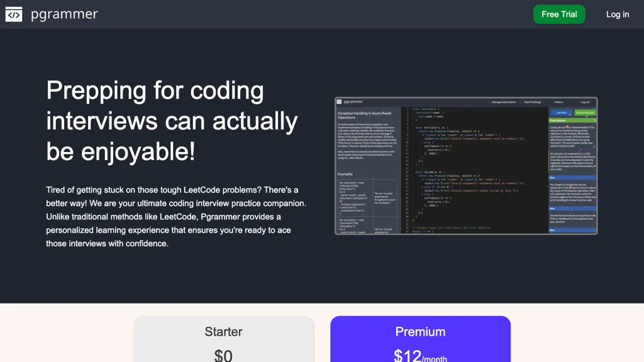
Task: Select Manage Subscription in the preview navbar
Action: coord(504,101)
